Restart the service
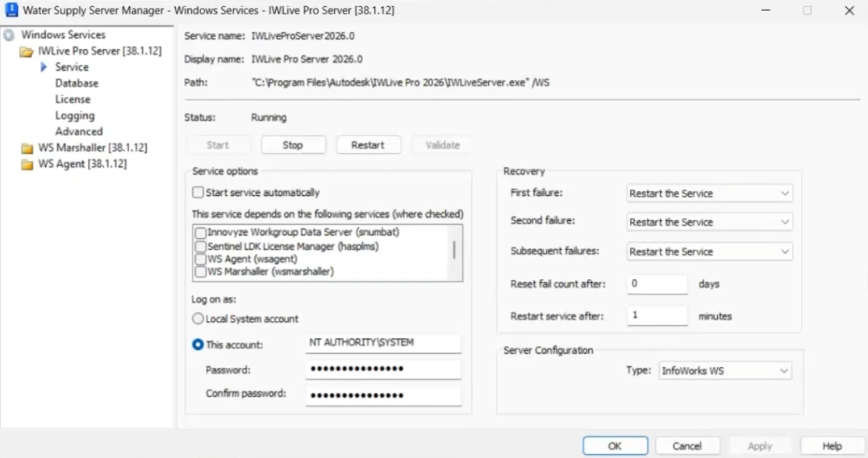Image resolution: width=868 pixels, height=458 pixels. (368, 145)
